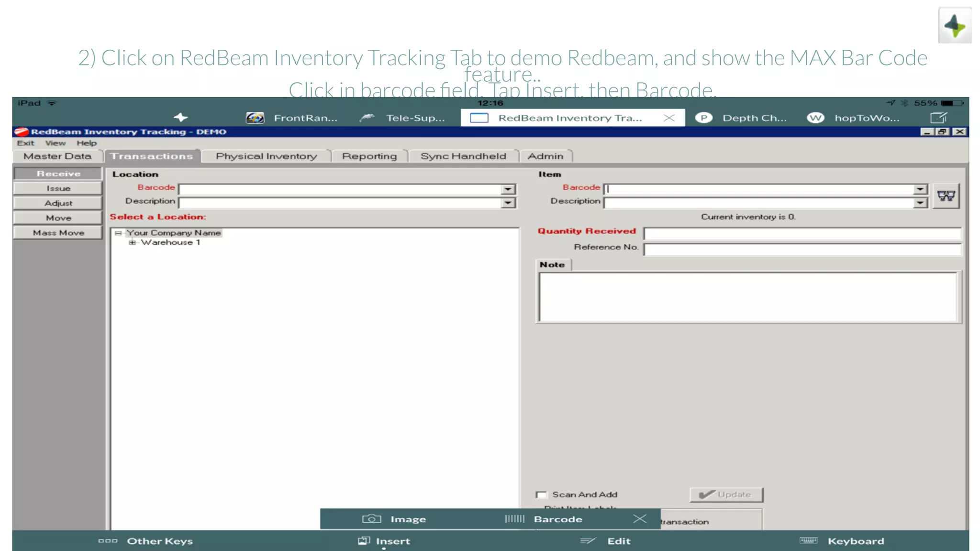Viewport: 980px width, 551px height.
Task: Click the Receive transaction button
Action: coord(58,174)
